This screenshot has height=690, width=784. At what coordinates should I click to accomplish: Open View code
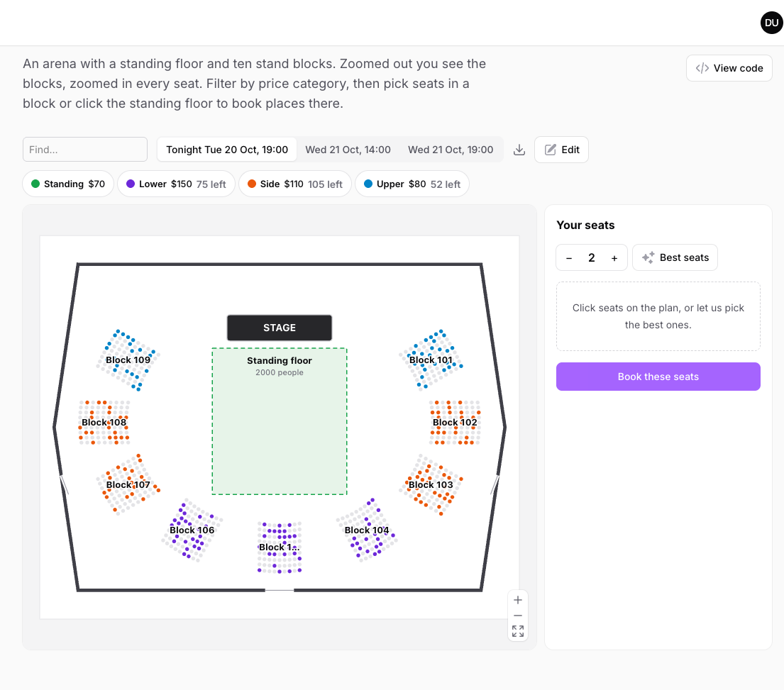point(729,68)
